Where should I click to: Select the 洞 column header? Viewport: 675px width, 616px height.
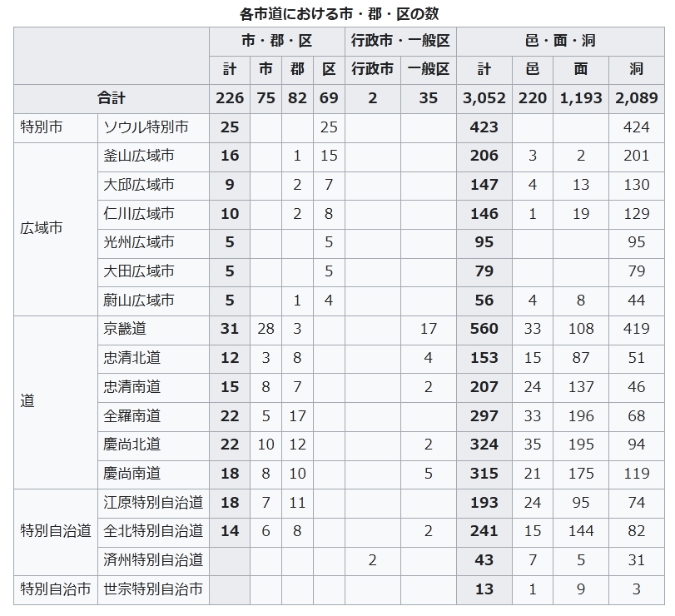pos(637,69)
